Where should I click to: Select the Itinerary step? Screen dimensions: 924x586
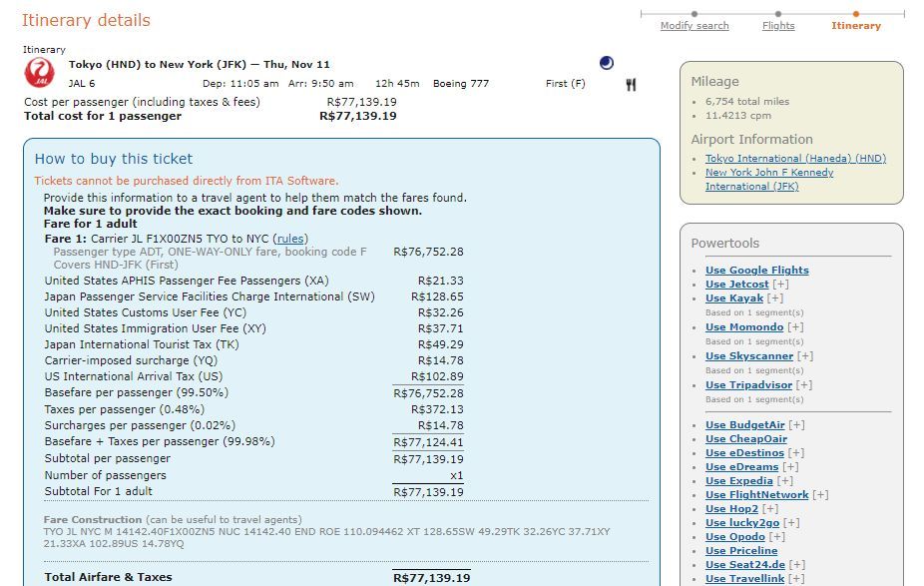(x=855, y=26)
